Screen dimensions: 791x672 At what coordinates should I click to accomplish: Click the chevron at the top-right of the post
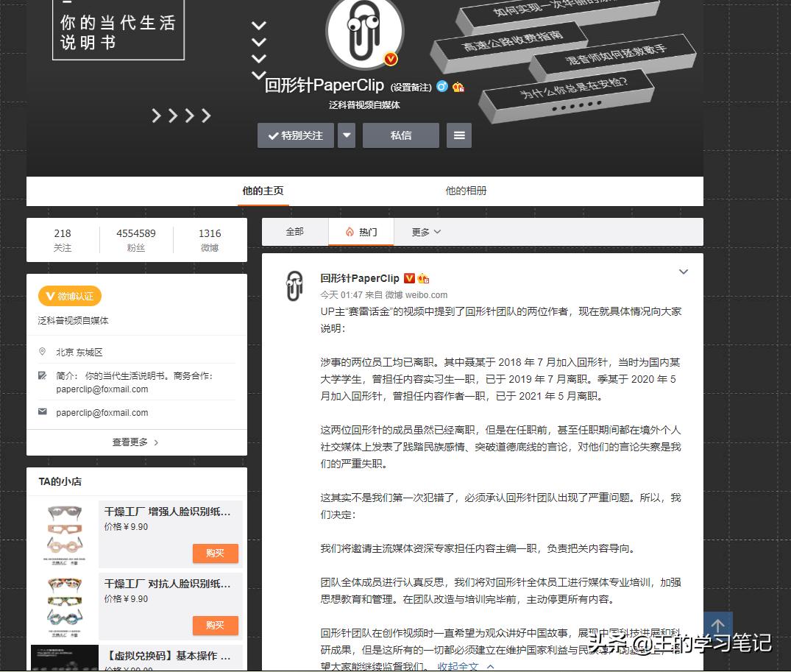click(684, 271)
